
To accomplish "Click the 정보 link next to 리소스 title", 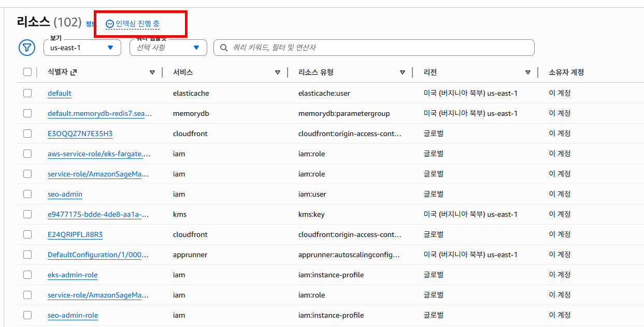I will point(91,24).
